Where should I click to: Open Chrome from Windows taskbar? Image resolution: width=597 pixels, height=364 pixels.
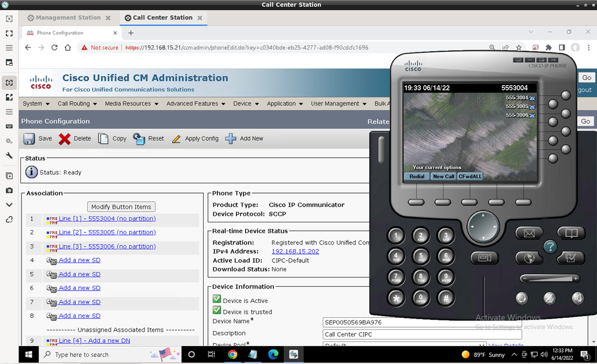[x=232, y=354]
